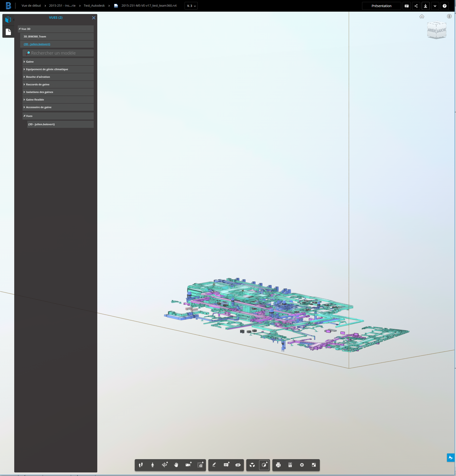Open the more options chevron dropdown
Viewport: 456px width, 476px height.
coord(435,6)
